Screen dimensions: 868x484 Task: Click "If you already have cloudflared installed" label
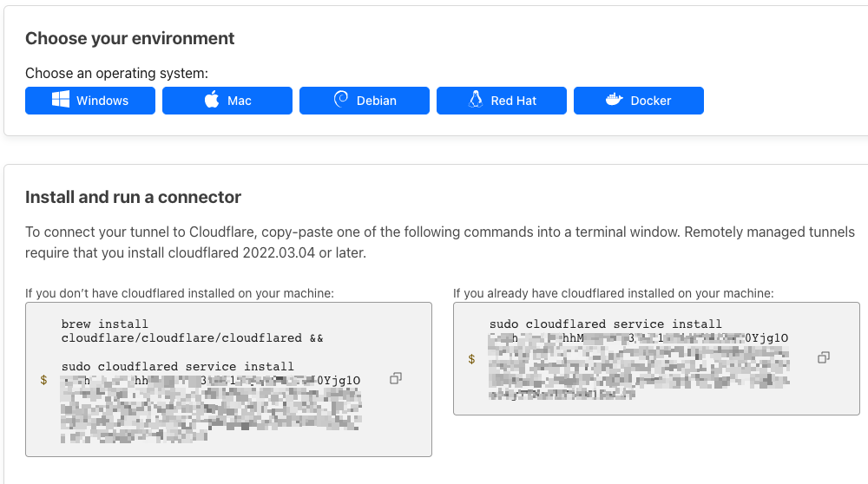point(613,294)
